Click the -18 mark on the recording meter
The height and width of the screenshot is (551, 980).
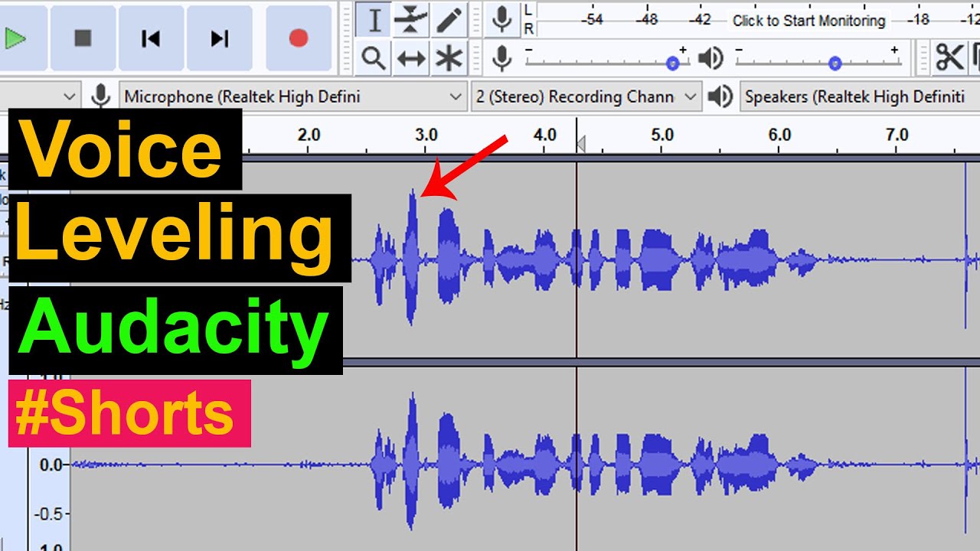(x=919, y=21)
